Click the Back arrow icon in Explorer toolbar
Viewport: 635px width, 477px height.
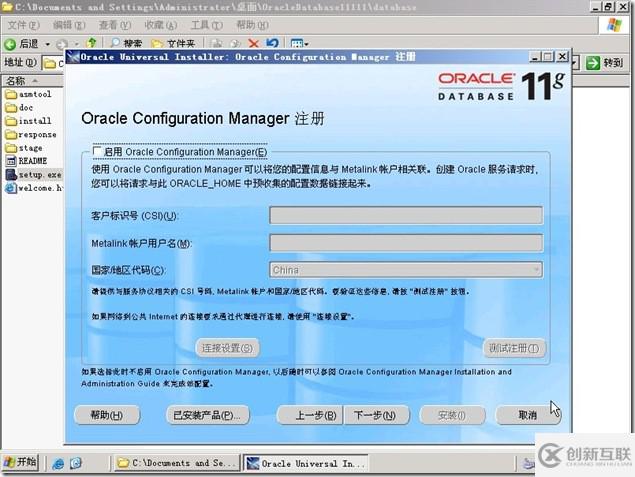(10, 44)
